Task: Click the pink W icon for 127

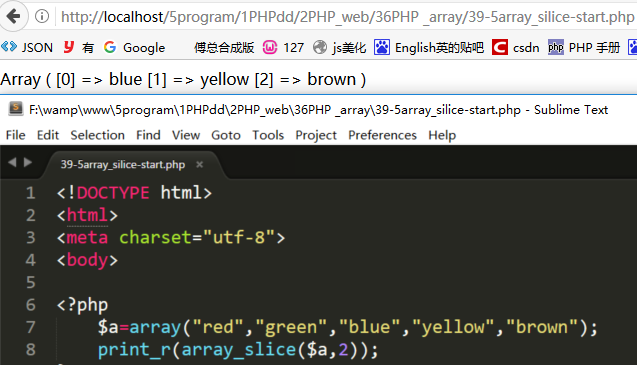Action: (270, 48)
